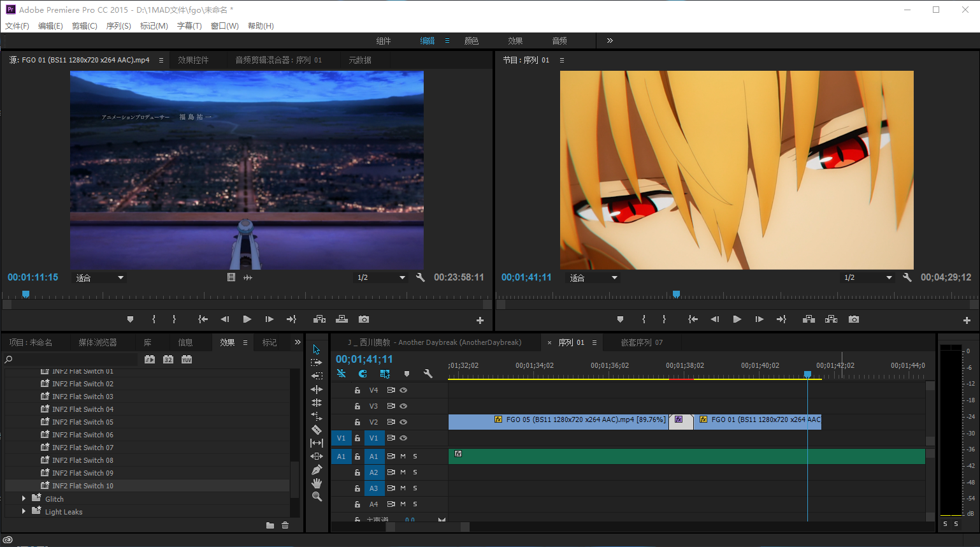Show more workspaces overflow chevron

(x=610, y=40)
